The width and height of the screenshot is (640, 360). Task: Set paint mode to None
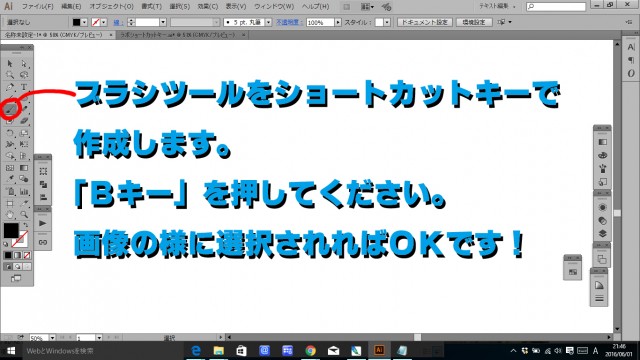tap(27, 256)
